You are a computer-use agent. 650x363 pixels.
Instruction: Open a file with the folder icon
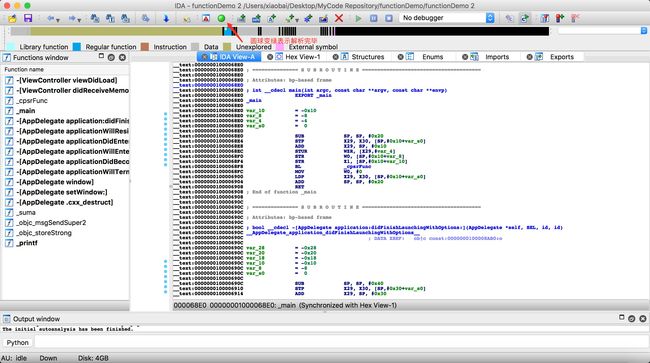[12, 18]
